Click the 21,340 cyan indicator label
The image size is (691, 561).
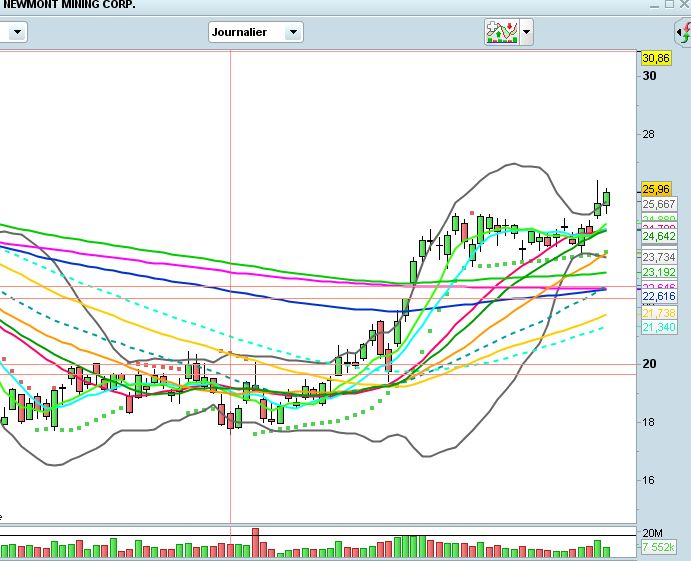pyautogui.click(x=659, y=327)
